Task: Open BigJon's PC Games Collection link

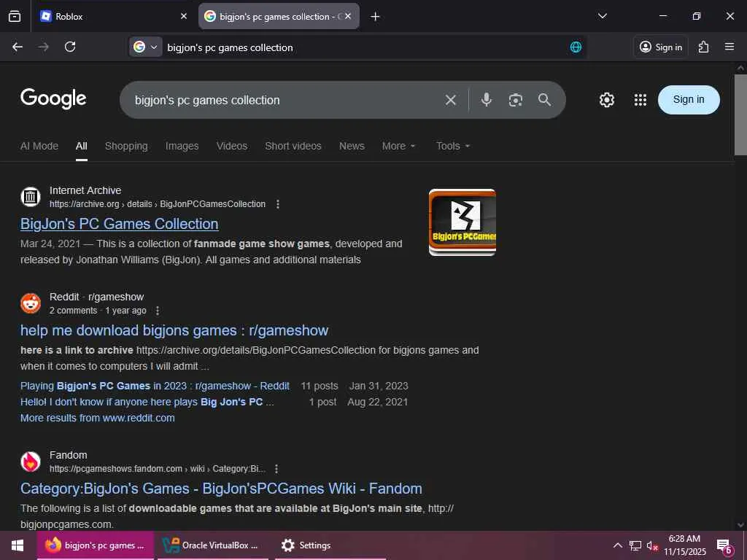Action: point(120,224)
